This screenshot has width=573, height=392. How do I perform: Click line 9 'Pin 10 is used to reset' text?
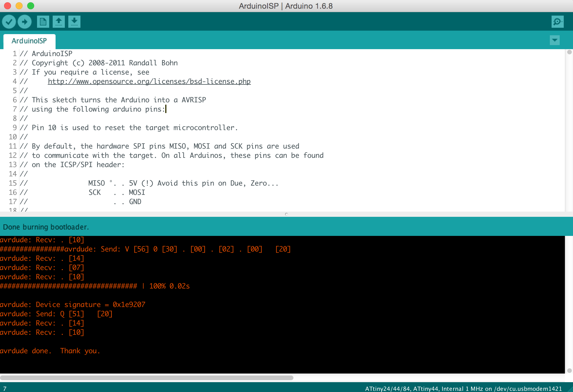pyautogui.click(x=129, y=128)
